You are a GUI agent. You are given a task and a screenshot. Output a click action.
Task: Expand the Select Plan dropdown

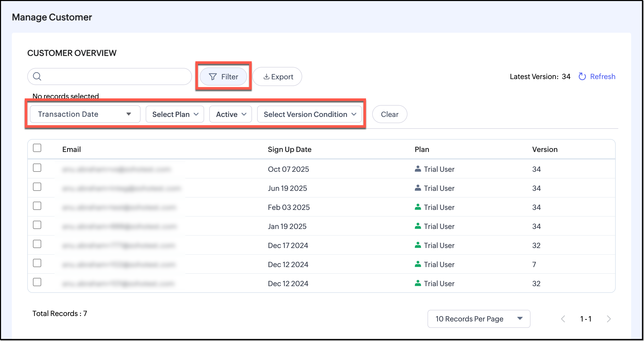175,114
